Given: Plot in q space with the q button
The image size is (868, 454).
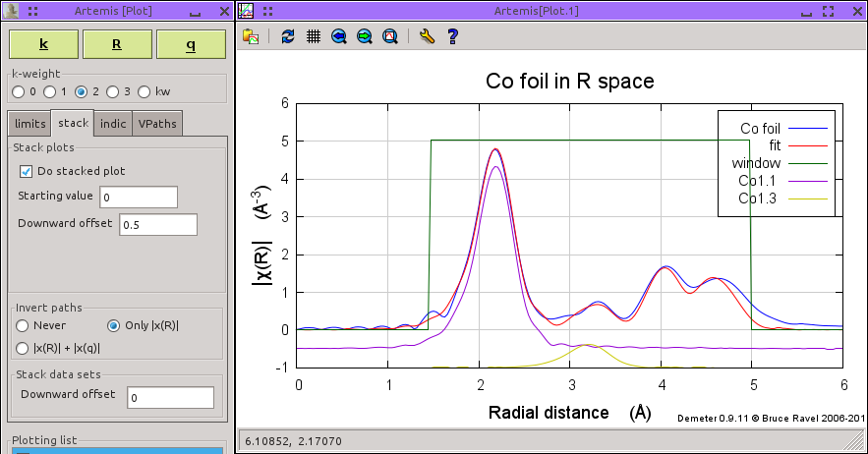Looking at the screenshot, I should click(191, 44).
